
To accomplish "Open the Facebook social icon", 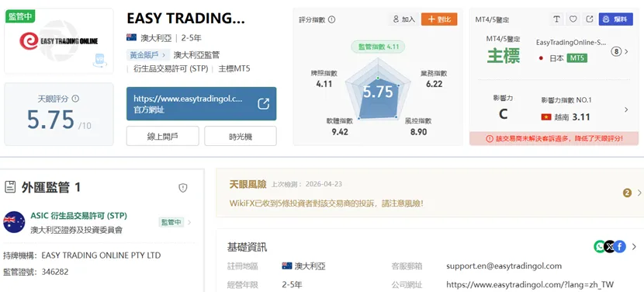I will click(x=620, y=246).
